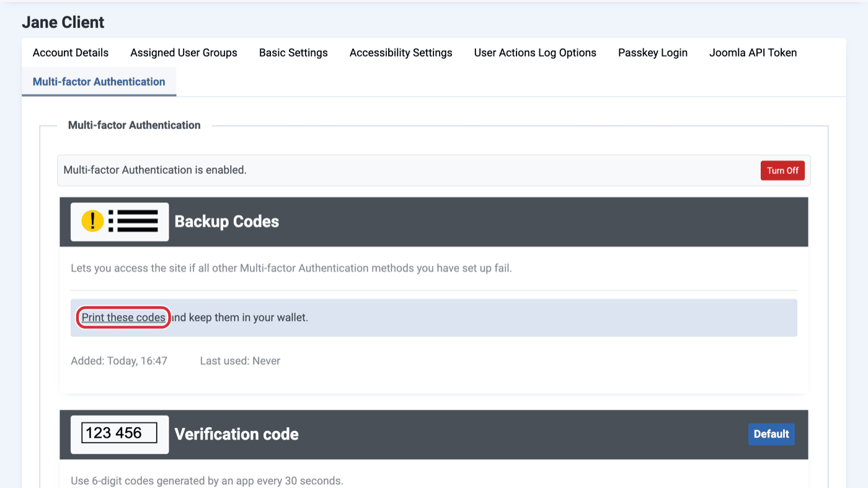Image resolution: width=868 pixels, height=488 pixels.
Task: Select the Multi-factor Authentication tab
Action: point(99,82)
